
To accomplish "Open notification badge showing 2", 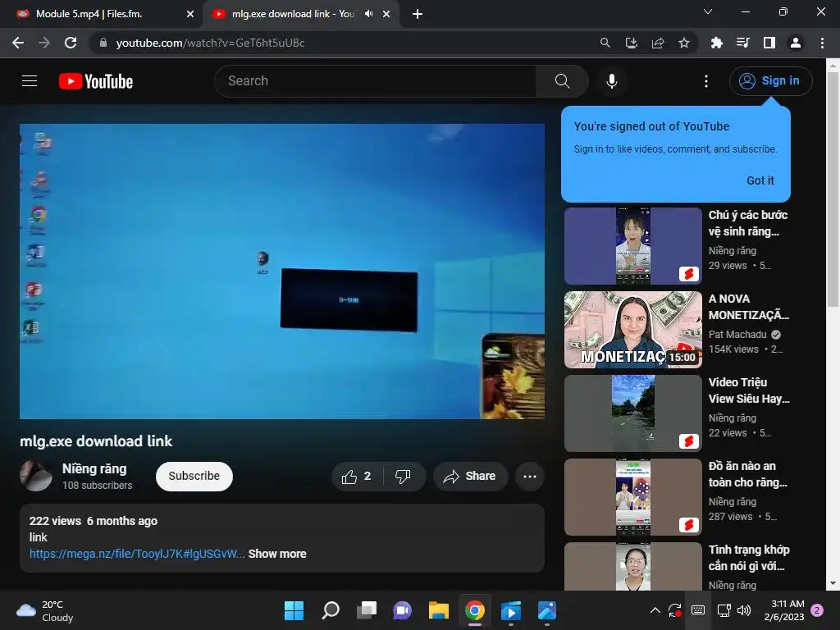I will pos(817,610).
